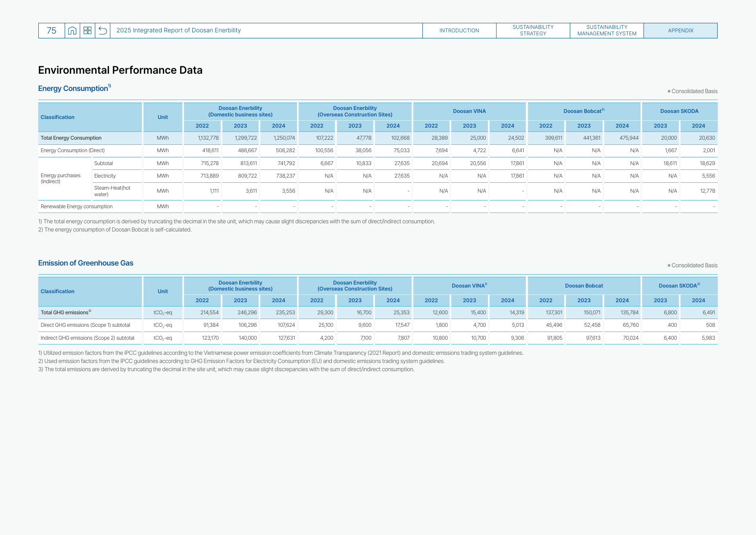
Task: Click the 'Environmental Performance Data' heading
Action: click(x=120, y=70)
